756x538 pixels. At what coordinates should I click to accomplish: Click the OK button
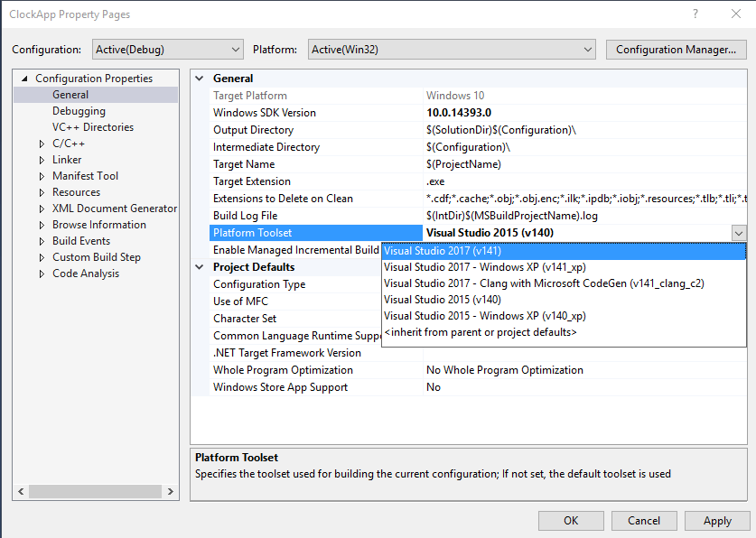click(571, 521)
